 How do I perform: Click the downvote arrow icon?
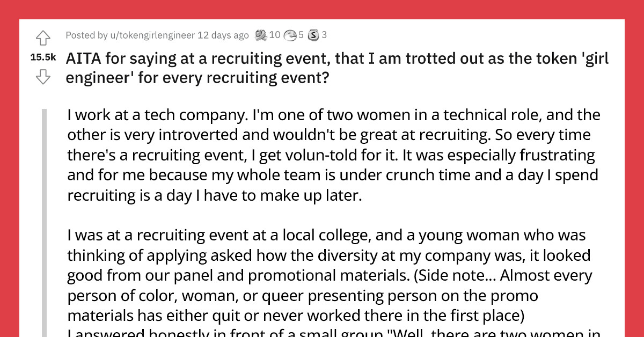point(43,77)
